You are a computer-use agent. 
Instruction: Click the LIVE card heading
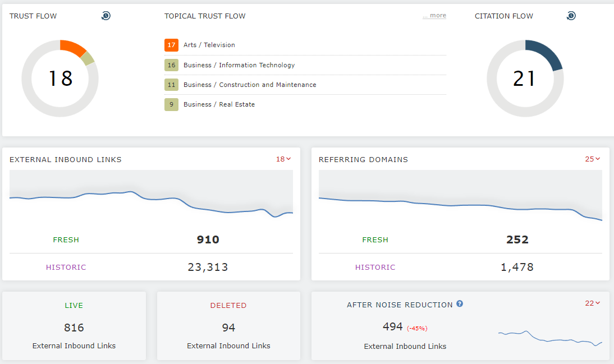pyautogui.click(x=74, y=305)
